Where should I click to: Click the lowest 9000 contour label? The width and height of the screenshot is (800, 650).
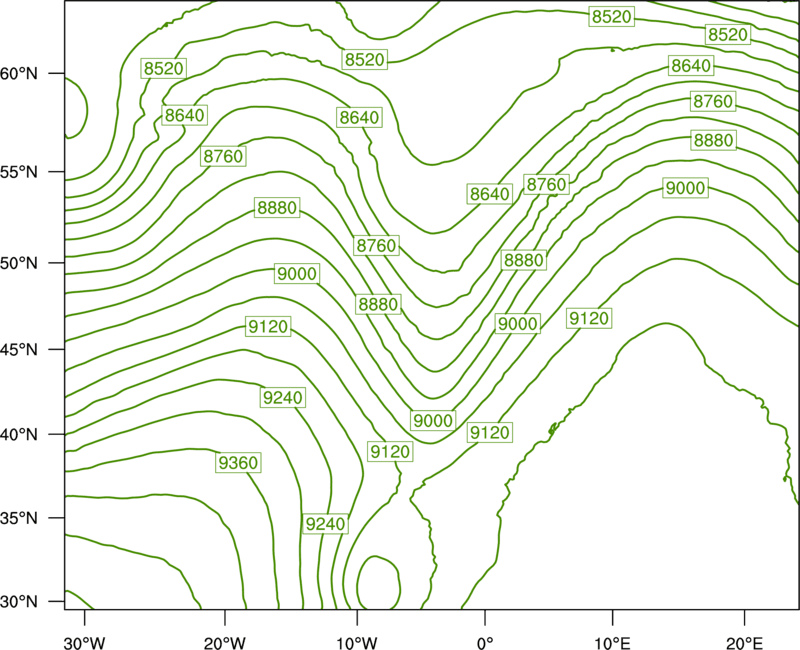(x=433, y=420)
